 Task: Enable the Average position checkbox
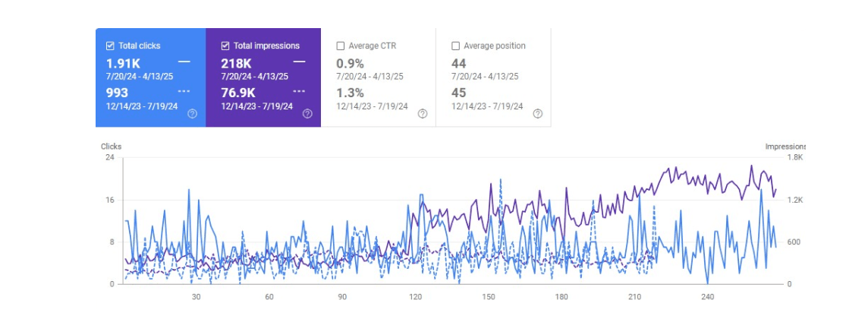click(456, 46)
